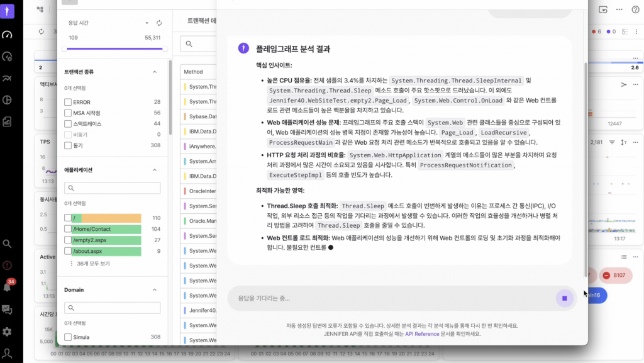Enable the MSA 시작점 checkbox
This screenshot has height=363, width=644.
[x=68, y=113]
